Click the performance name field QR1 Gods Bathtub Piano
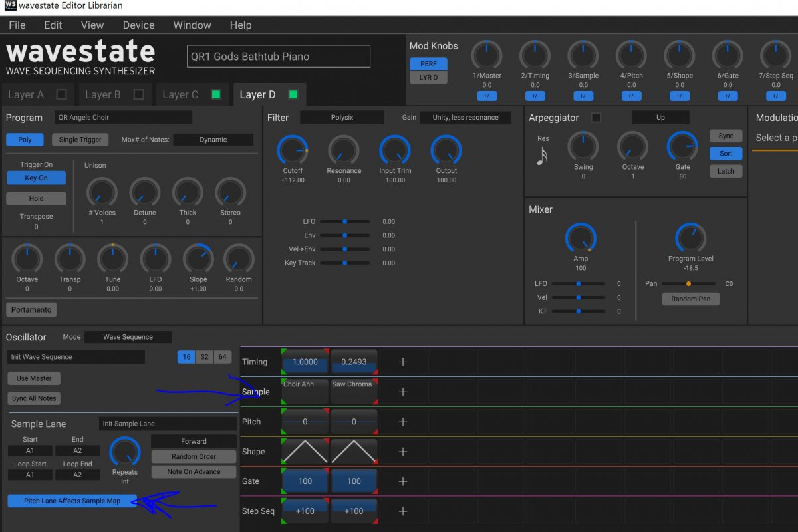798x532 pixels. (x=279, y=57)
